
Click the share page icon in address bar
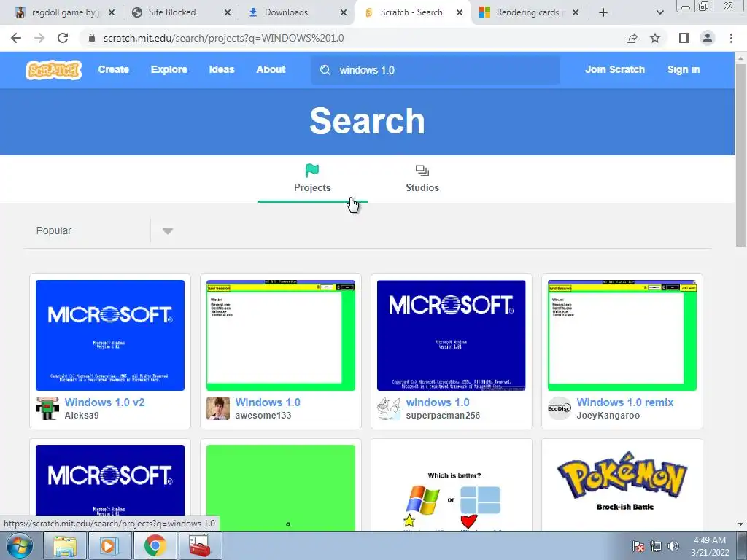point(632,38)
